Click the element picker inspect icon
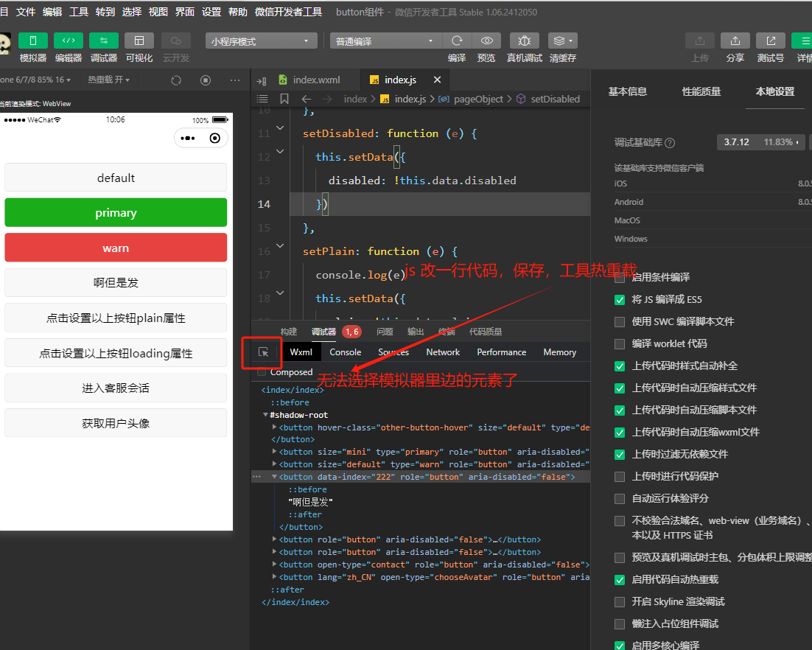 point(263,352)
